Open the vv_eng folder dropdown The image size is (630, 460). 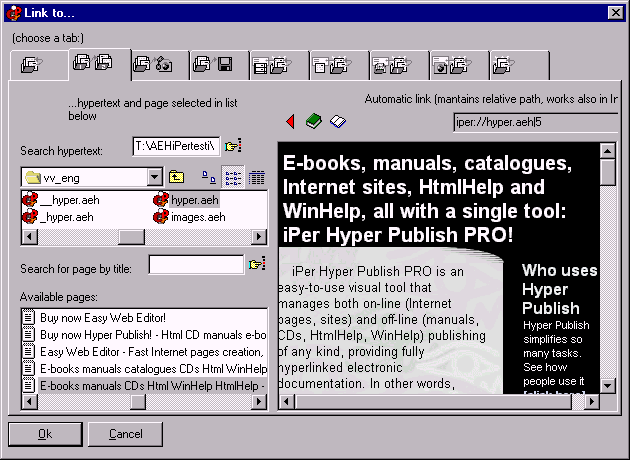[154, 177]
